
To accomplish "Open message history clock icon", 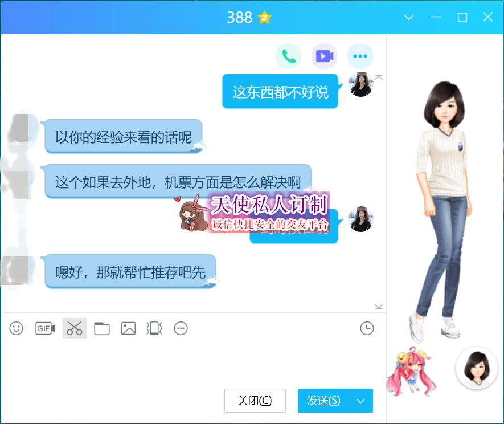I will point(367,328).
